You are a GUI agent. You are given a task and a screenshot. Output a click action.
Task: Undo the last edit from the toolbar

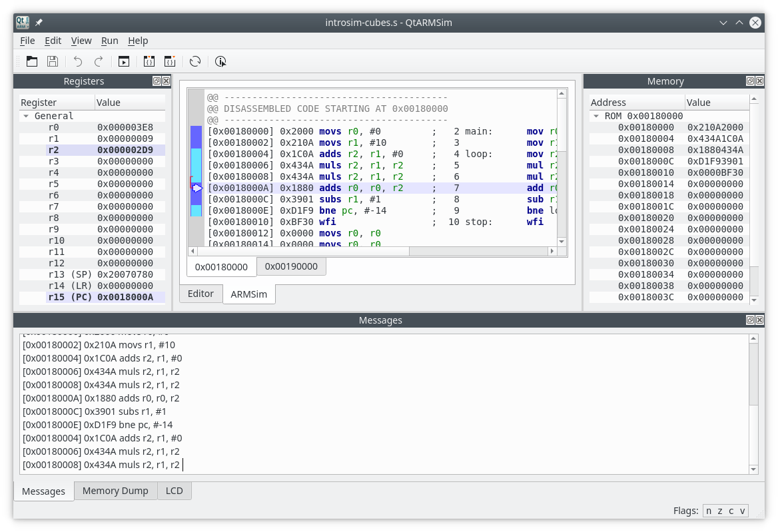click(x=78, y=61)
